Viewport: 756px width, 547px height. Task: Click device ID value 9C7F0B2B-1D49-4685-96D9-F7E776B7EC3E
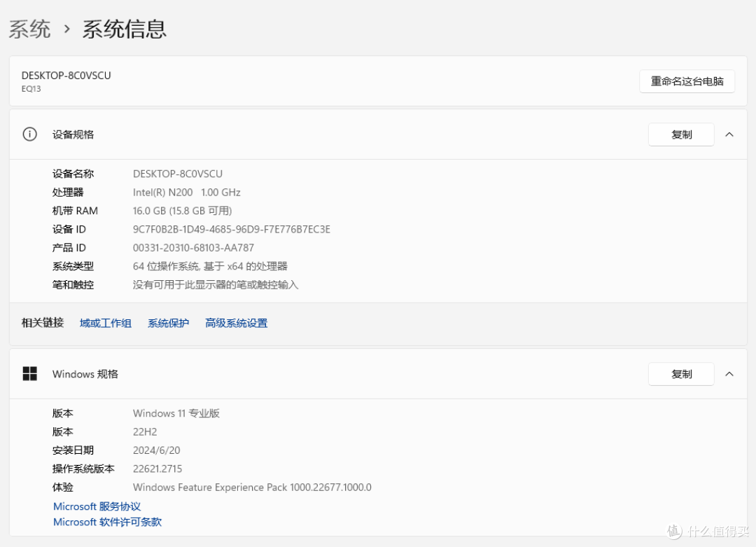point(232,229)
